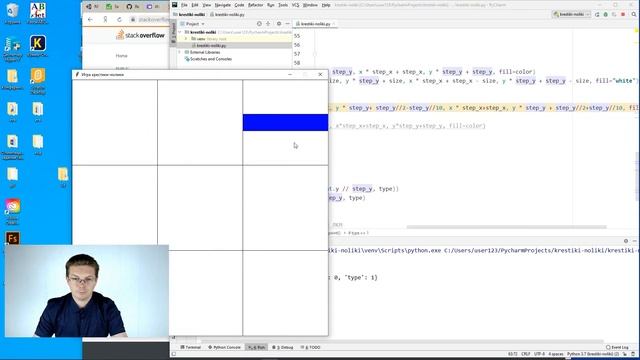Click the editor horizontal scrollbar
Viewport: 640px width, 360px height.
pos(506,227)
